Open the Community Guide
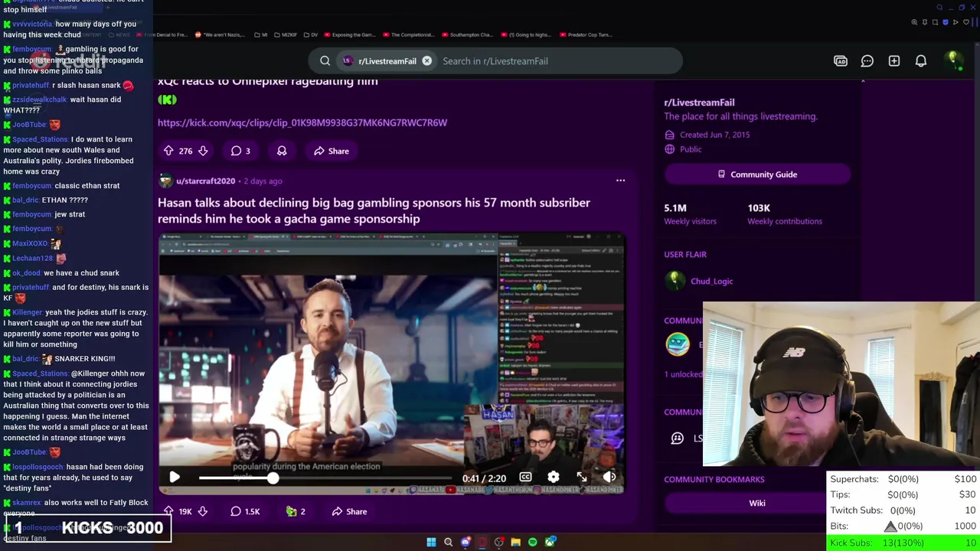The height and width of the screenshot is (551, 980). 757,174
